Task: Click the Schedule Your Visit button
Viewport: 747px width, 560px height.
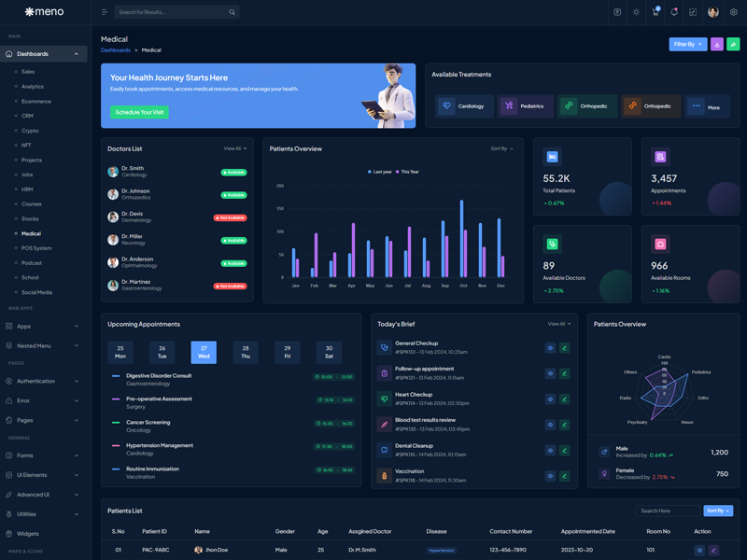Action: (x=139, y=112)
